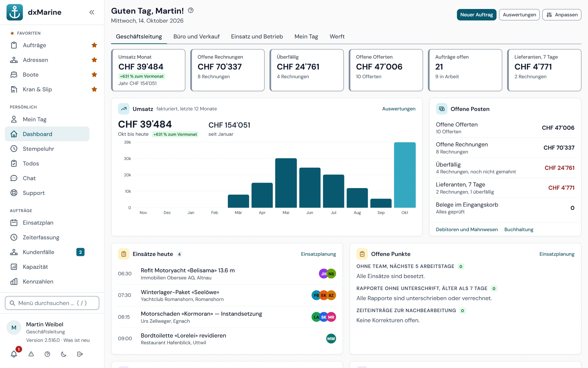Toggle the Kran & Slip favorite star
The height and width of the screenshot is (368, 588).
pyautogui.click(x=94, y=89)
